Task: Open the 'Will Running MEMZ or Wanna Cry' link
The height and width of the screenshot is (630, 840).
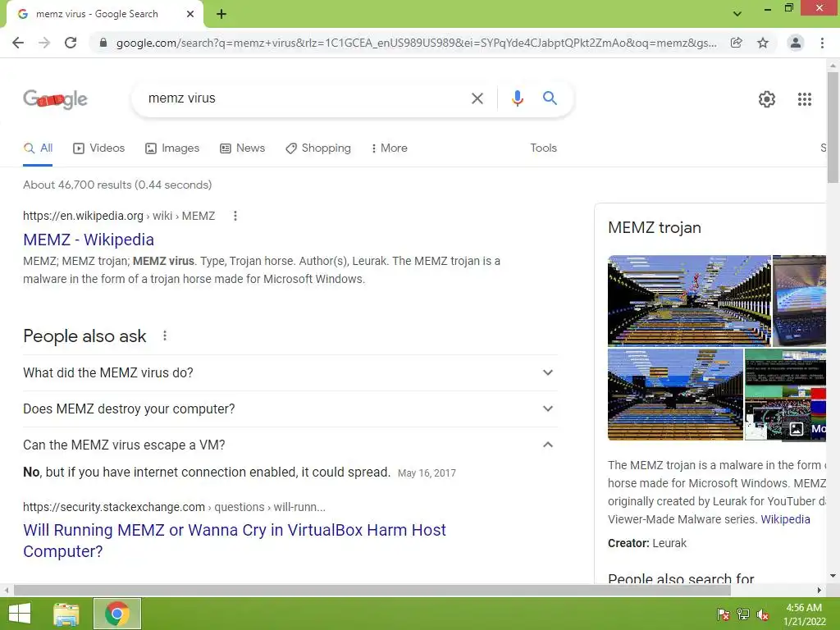Action: click(234, 541)
